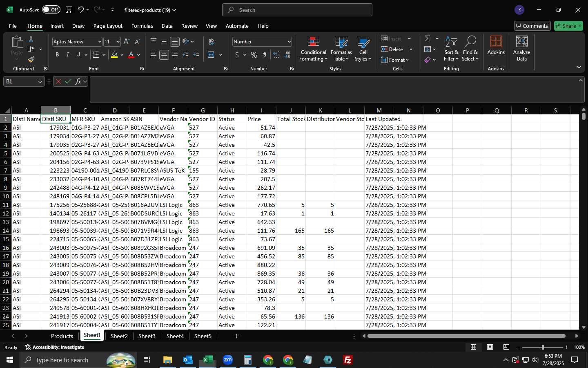Click the AutoSum sigma icon
Viewport: 588px width, 368px height.
tap(428, 38)
